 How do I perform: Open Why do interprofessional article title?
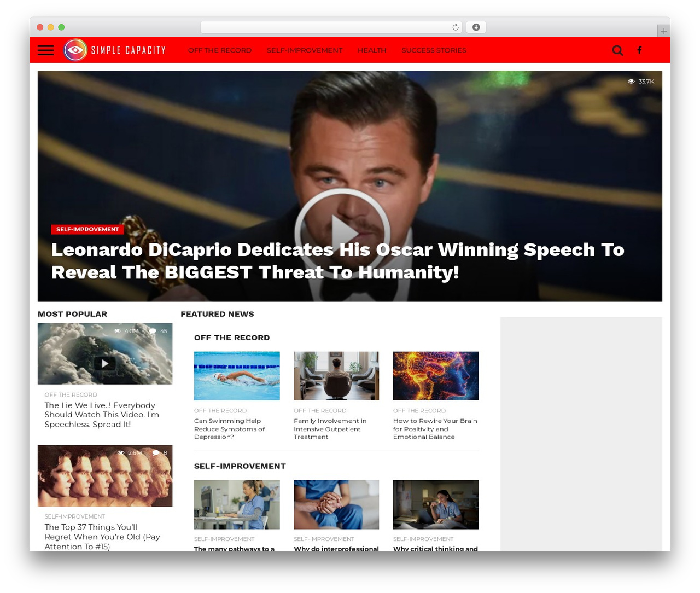(336, 548)
